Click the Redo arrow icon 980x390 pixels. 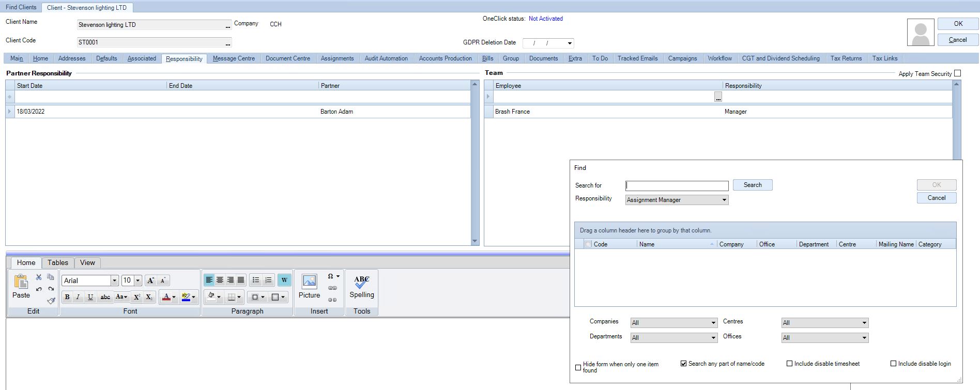point(51,289)
